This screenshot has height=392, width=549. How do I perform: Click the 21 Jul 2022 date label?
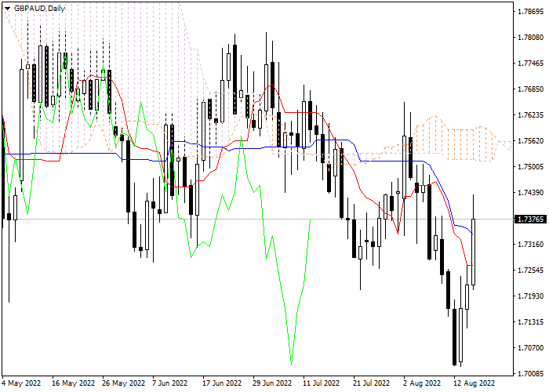click(371, 383)
